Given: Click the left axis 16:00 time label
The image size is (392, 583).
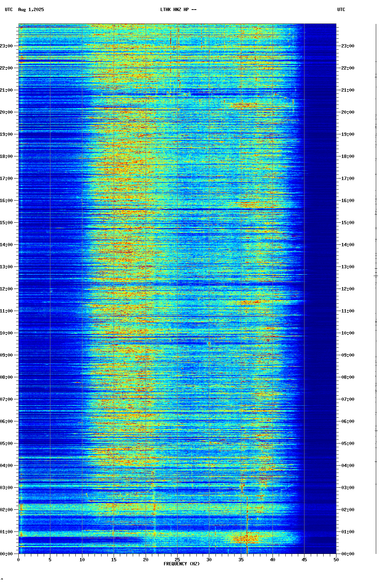Looking at the screenshot, I should [6, 201].
